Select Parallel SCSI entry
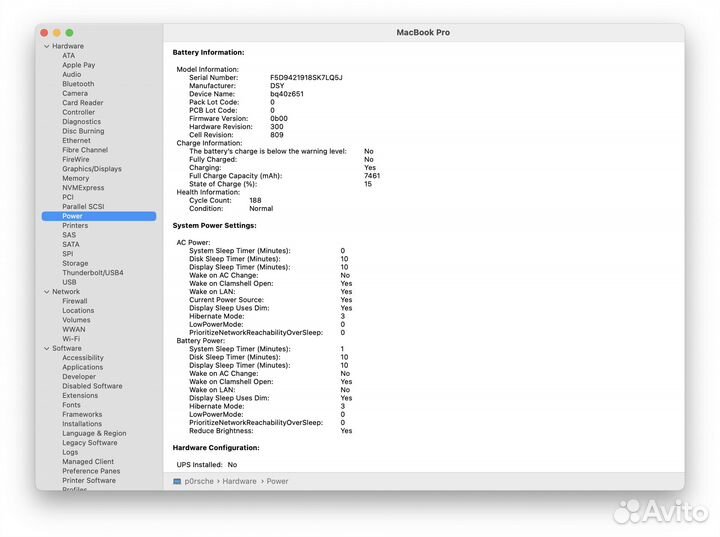 [83, 207]
